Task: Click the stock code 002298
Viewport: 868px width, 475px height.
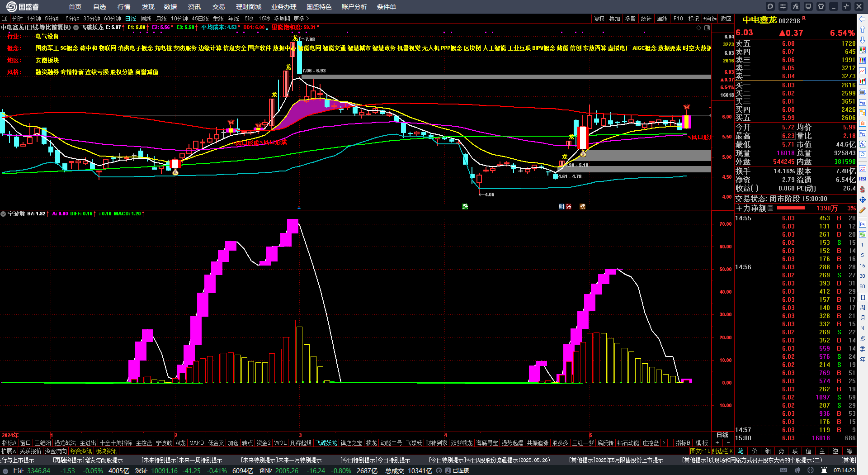Action: [789, 21]
